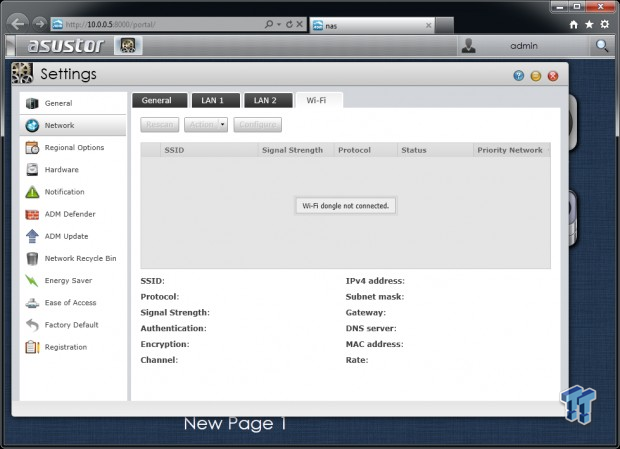Click the Factory Default undo arrow icon

tap(32, 325)
